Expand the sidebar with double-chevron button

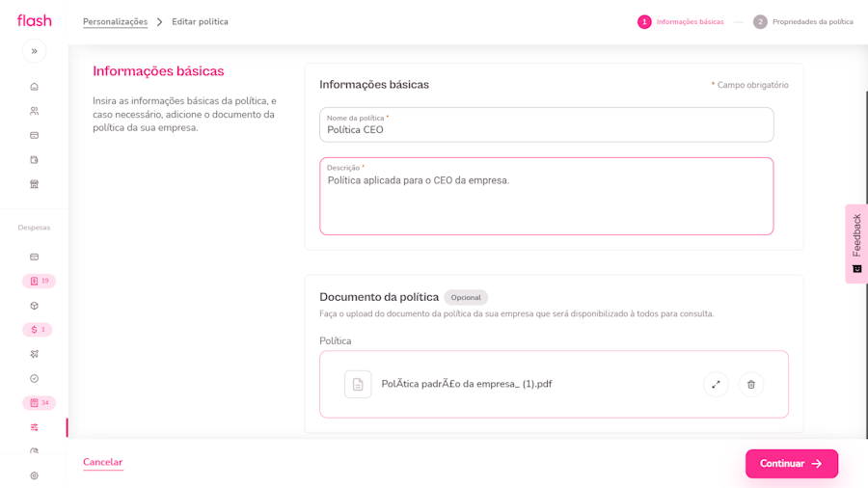tap(34, 51)
